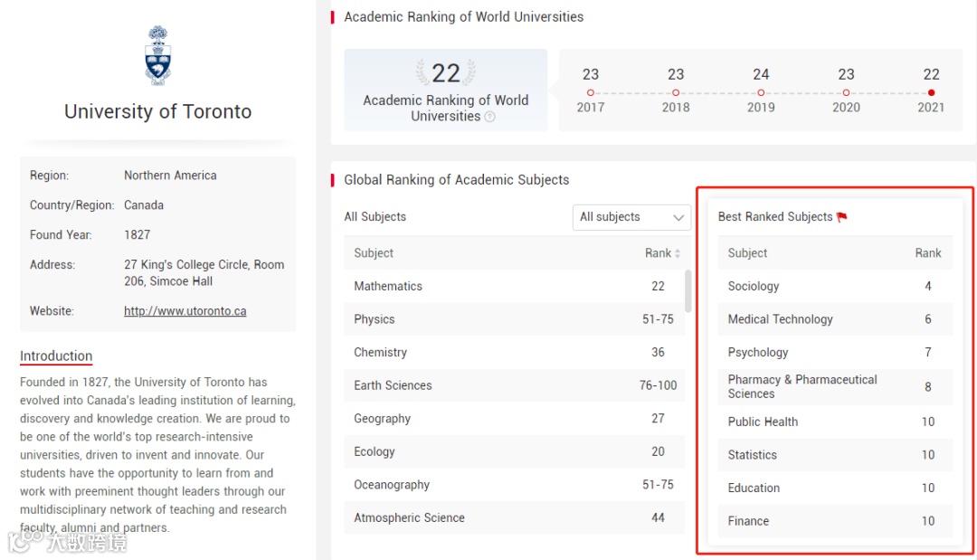The height and width of the screenshot is (560, 977).
Task: Click the Geography subject row
Action: [x=514, y=418]
